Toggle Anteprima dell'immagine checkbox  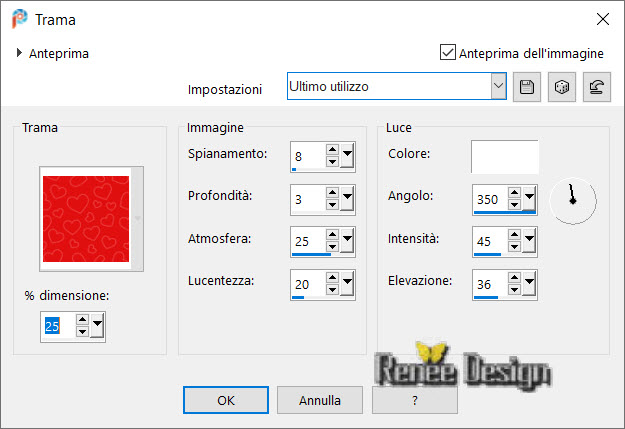point(448,52)
